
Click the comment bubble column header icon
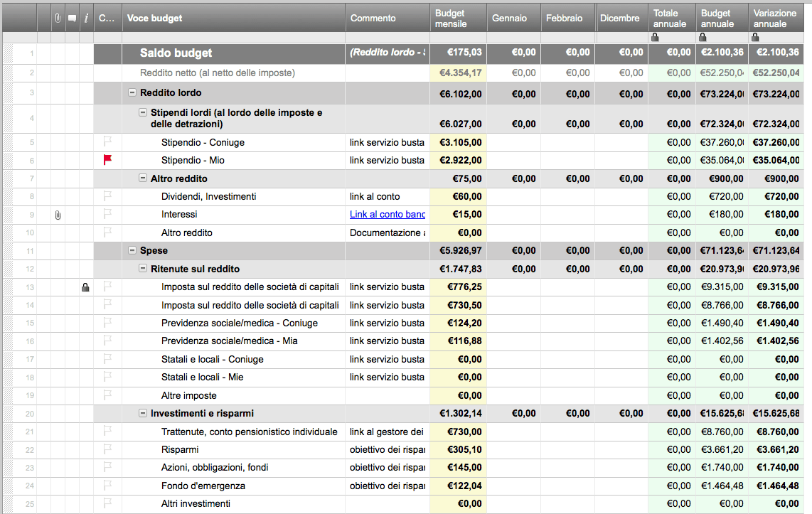pyautogui.click(x=72, y=18)
